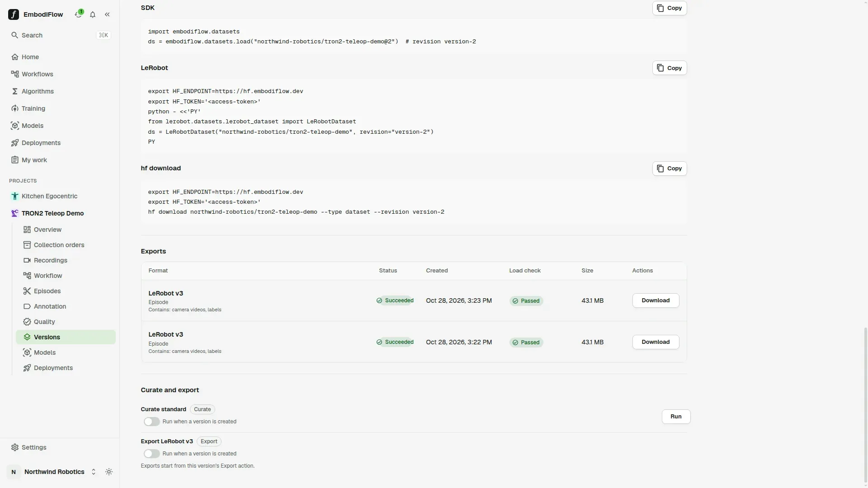
Task: Click Succeeded status for 3:22 PM export
Action: point(395,342)
